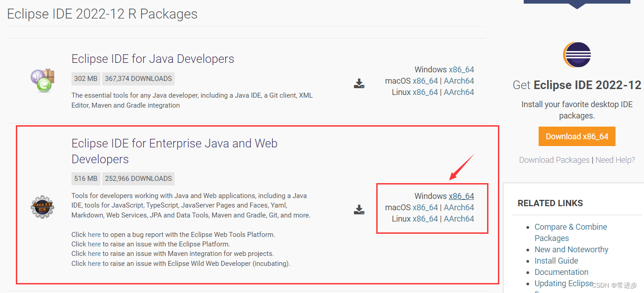Click the 252,966 DOWNLOADS badge

[x=138, y=179]
